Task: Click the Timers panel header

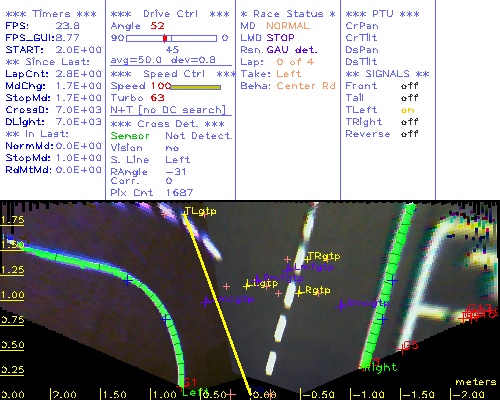Action: 51,14
